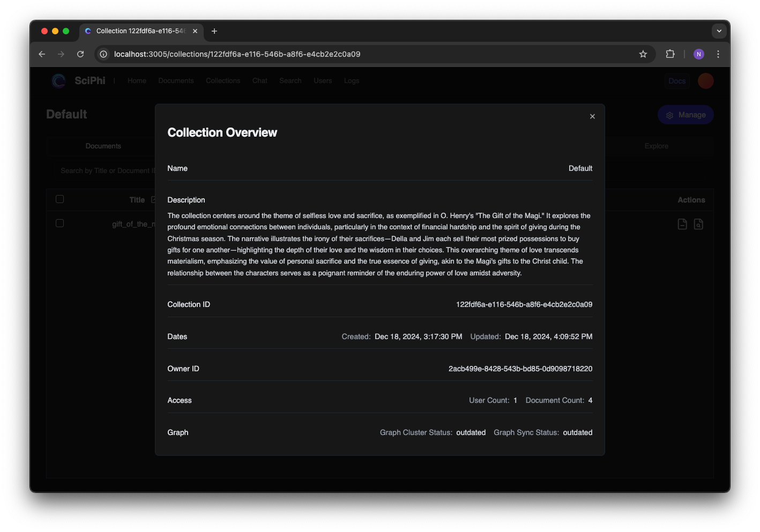Open the user avatar menu

pyautogui.click(x=705, y=81)
